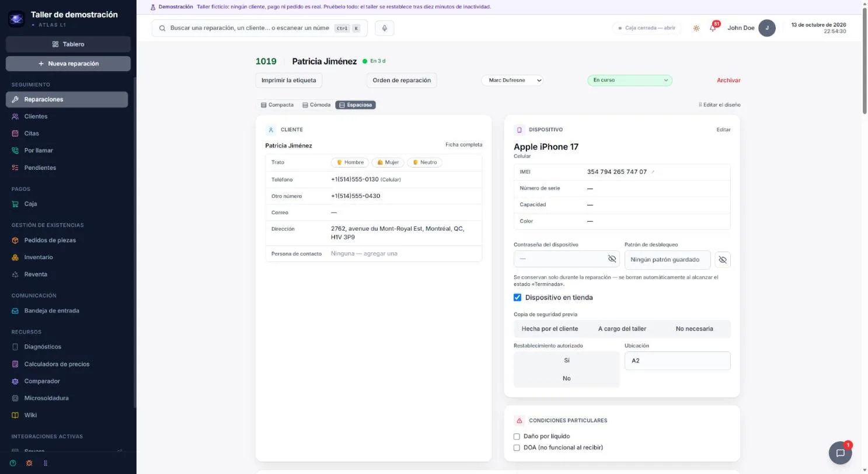868x474 pixels.
Task: Open the Orden de reparación button
Action: click(x=402, y=81)
